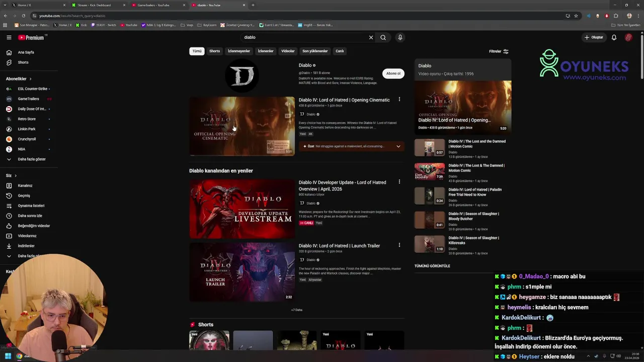Start voice search with the microphone icon

tap(400, 37)
